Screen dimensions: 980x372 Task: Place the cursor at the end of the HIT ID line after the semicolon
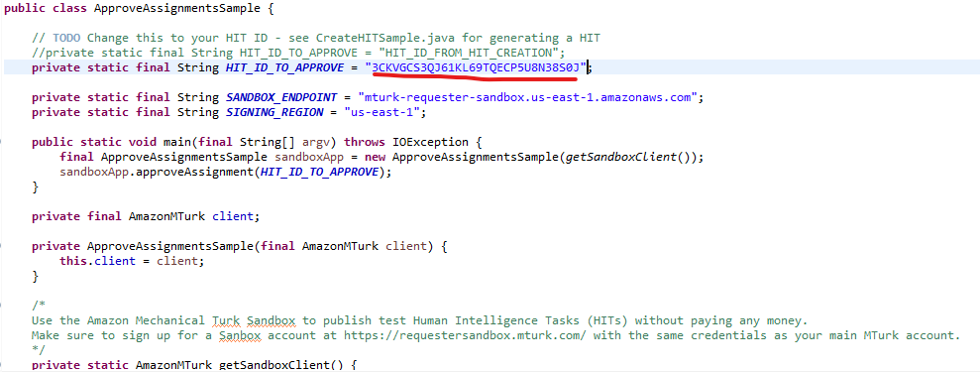(x=592, y=66)
